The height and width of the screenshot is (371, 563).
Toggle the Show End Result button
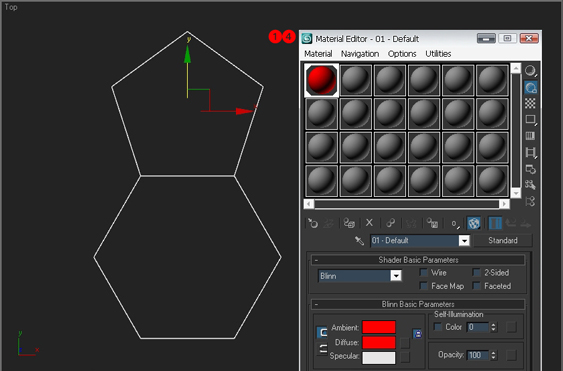tap(495, 223)
